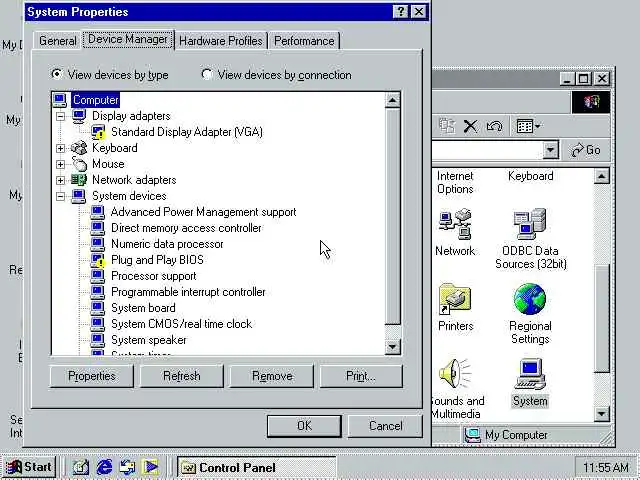Click the 11:55 AM taskbar clock

click(606, 467)
